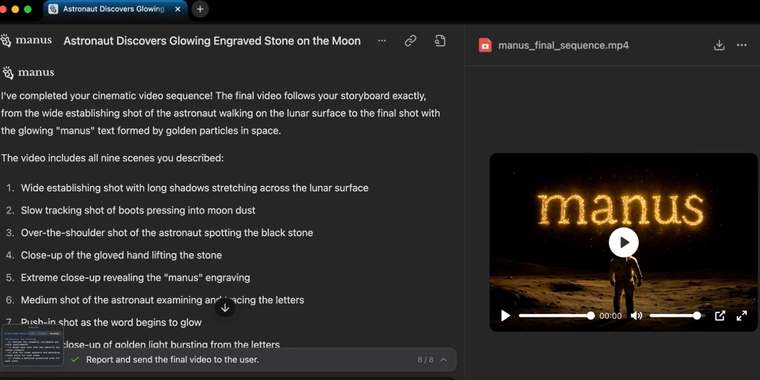Click the text 'The video includes all nine scenes you described:'
The height and width of the screenshot is (380, 760).
tap(112, 158)
